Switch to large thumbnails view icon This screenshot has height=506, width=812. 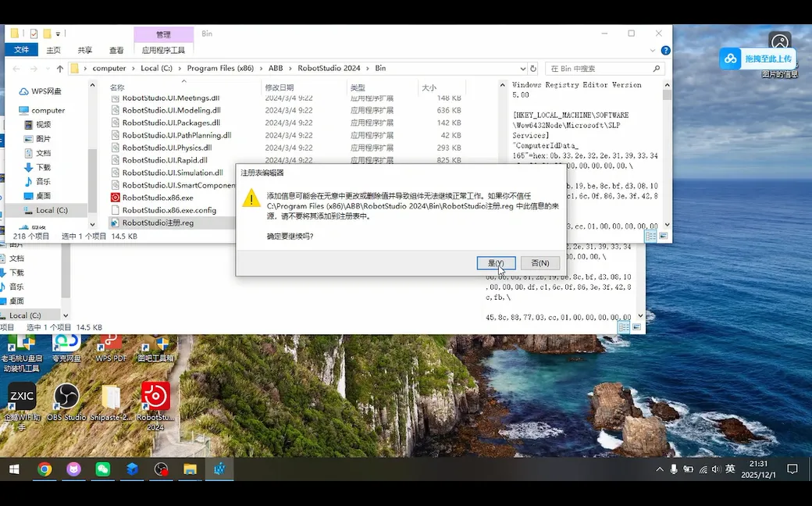(663, 236)
